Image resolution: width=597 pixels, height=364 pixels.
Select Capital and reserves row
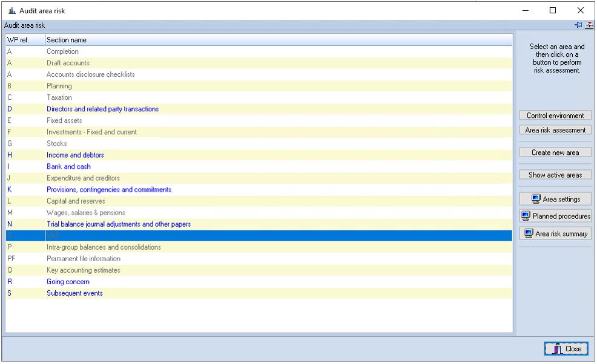259,201
